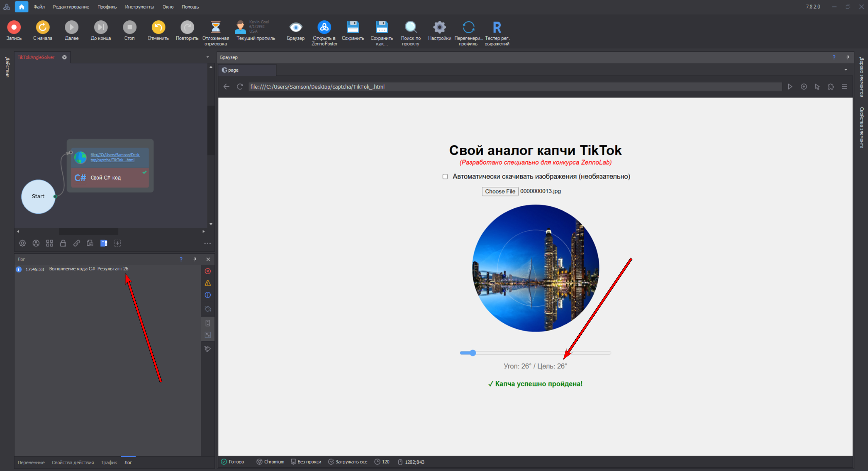Viewport: 868px width, 471px height.
Task: Enable automatic image download checkbox
Action: (x=445, y=176)
